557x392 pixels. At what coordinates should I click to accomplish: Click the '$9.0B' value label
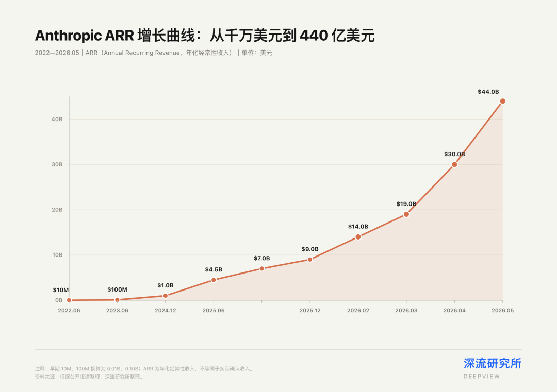[310, 249]
